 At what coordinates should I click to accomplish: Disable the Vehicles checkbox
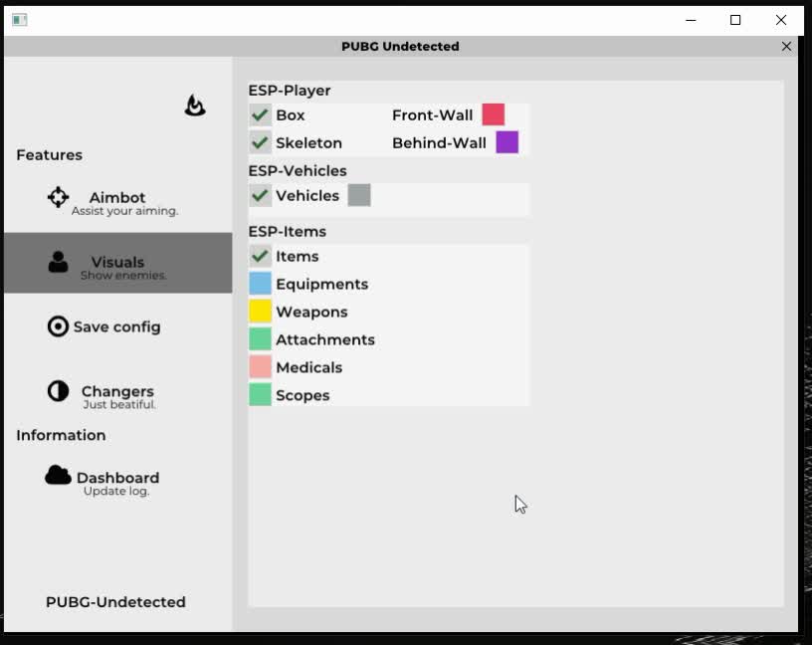click(261, 196)
